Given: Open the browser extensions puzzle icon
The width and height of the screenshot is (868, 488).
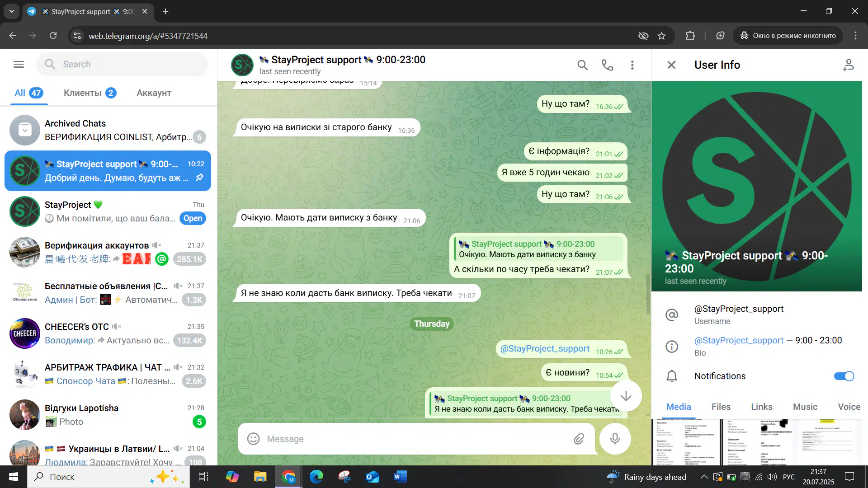Looking at the screenshot, I should tap(690, 36).
